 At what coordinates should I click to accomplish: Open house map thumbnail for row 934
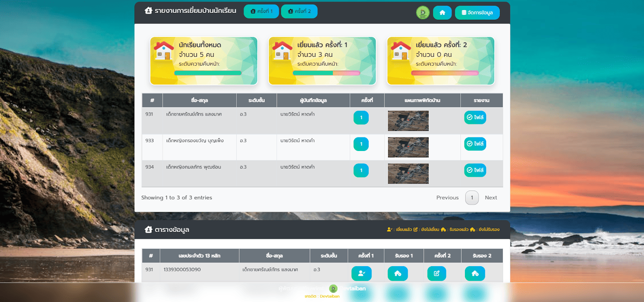pyautogui.click(x=408, y=174)
